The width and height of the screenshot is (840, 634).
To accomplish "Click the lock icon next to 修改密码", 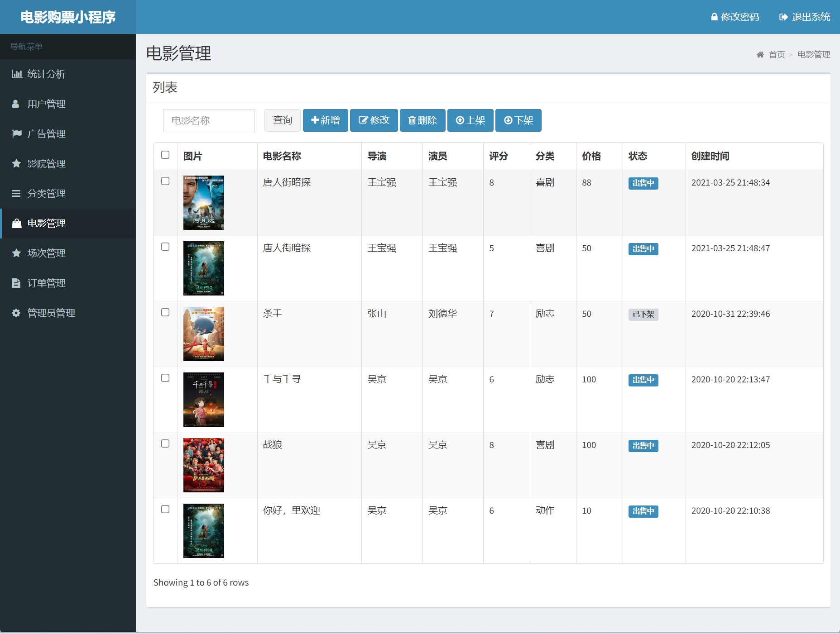I will (x=714, y=17).
